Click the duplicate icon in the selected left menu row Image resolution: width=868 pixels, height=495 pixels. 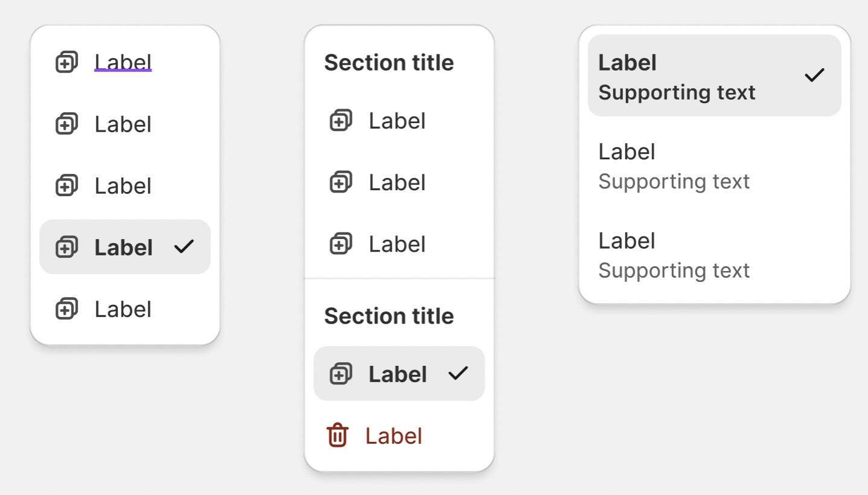pyautogui.click(x=66, y=247)
